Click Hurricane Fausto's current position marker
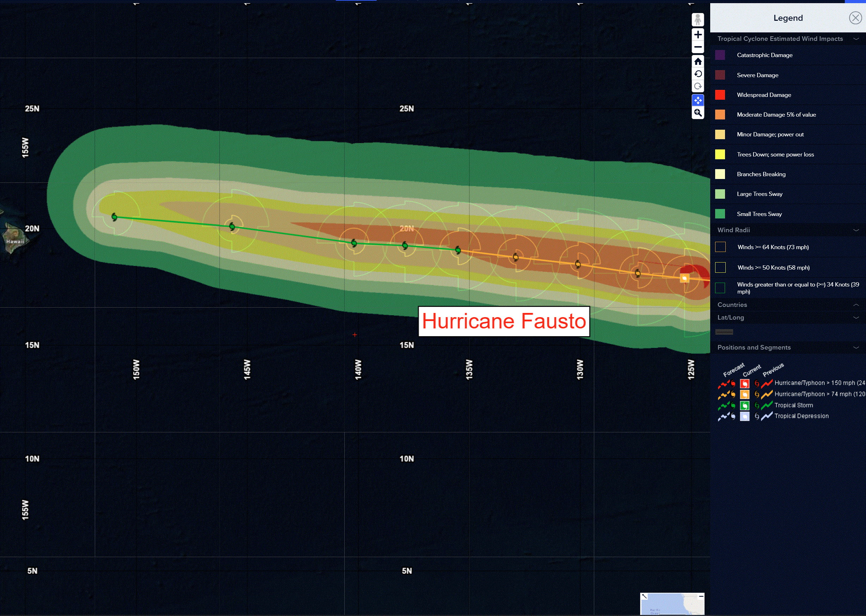 (x=684, y=278)
